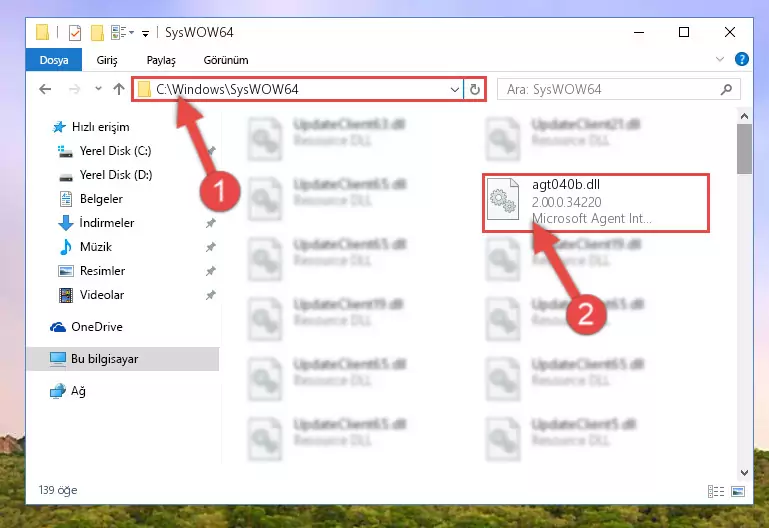Click the pin icon next to İndirmeler
The image size is (769, 528).
tap(210, 223)
